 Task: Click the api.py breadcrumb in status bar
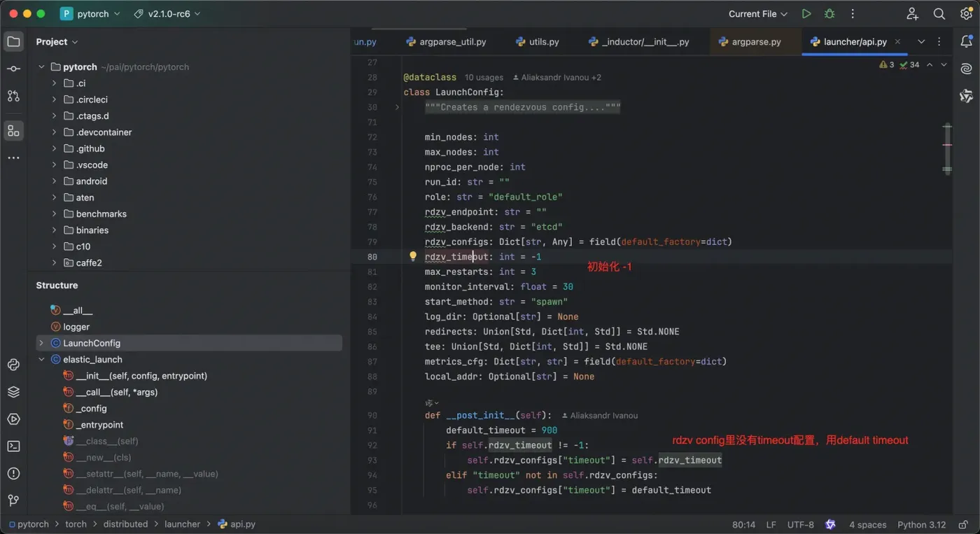click(x=237, y=524)
